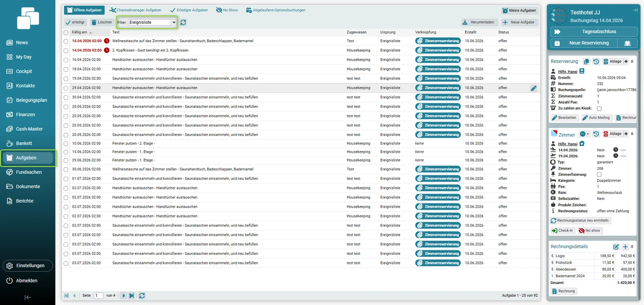644x305 pixels.
Task: Check the Wellnesstasche 14.04.2026 task row
Action: [66, 41]
